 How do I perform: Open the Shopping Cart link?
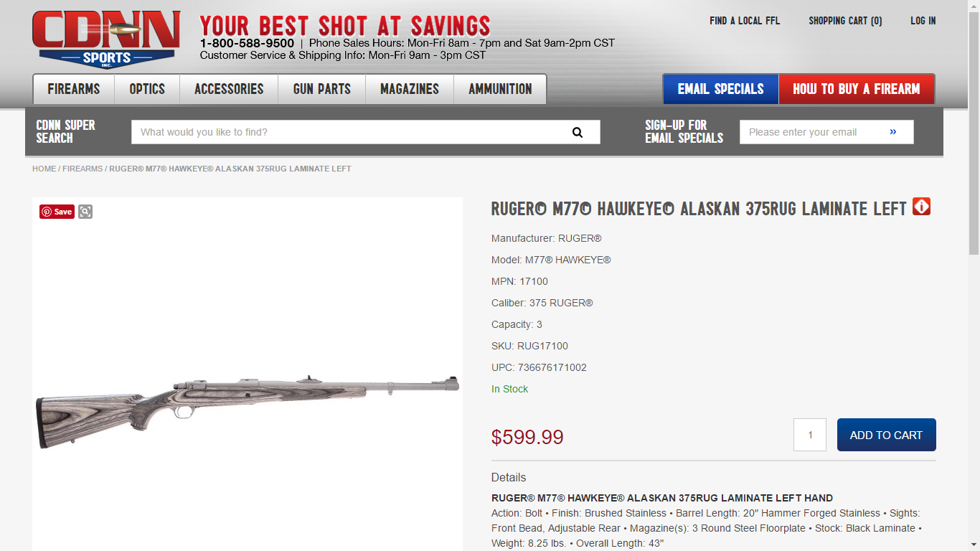tap(845, 21)
